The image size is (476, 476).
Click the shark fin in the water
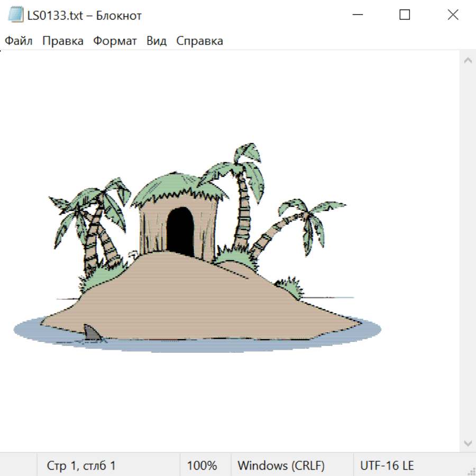(x=93, y=333)
